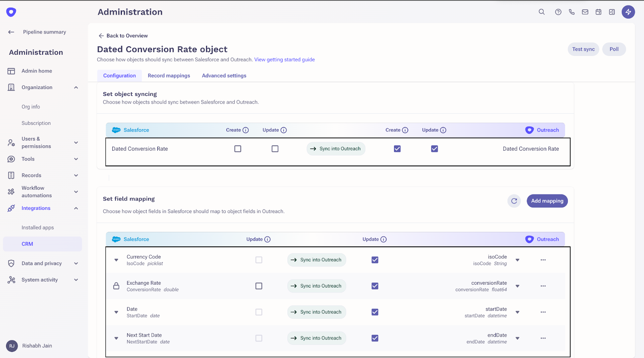Uncheck Outreach Update for Dated Conversion Rate
The image size is (644, 358).
(434, 149)
